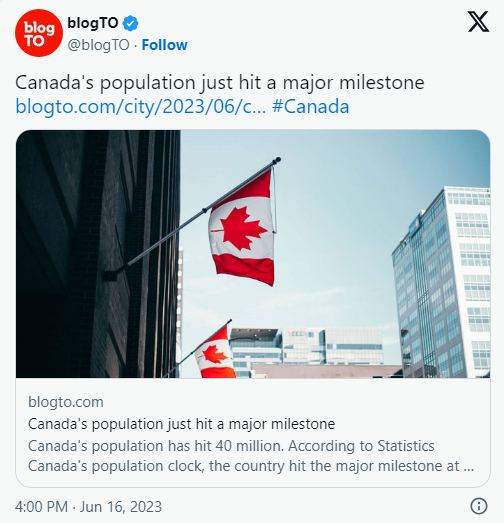Screen dimensions: 504x523
Task: Click the card description about 40 million
Action: pyautogui.click(x=251, y=456)
